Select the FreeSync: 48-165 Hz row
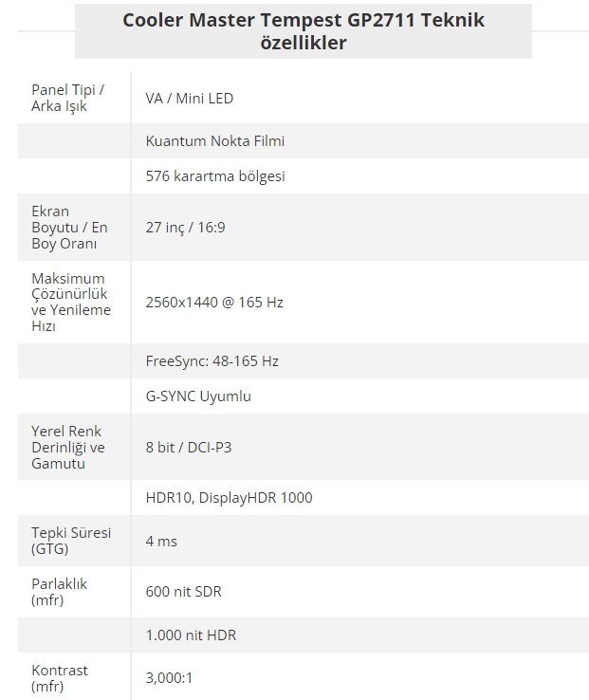The image size is (589, 700). click(304, 361)
